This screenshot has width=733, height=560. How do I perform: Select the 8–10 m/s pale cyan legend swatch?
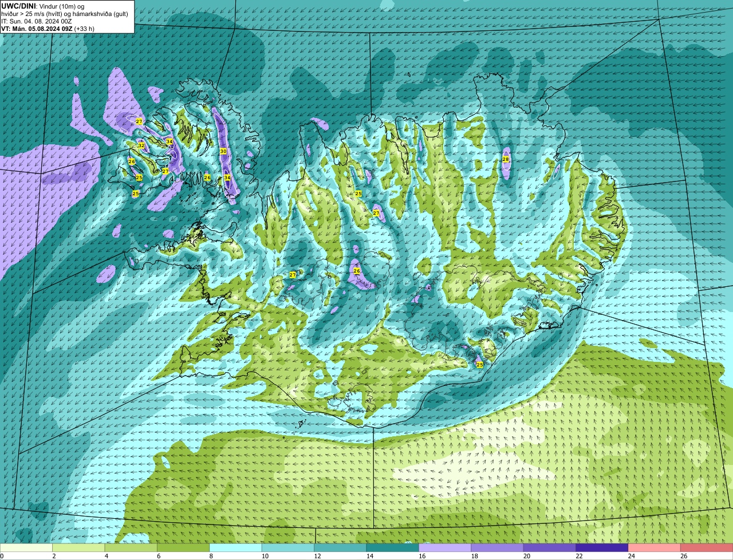(236, 547)
